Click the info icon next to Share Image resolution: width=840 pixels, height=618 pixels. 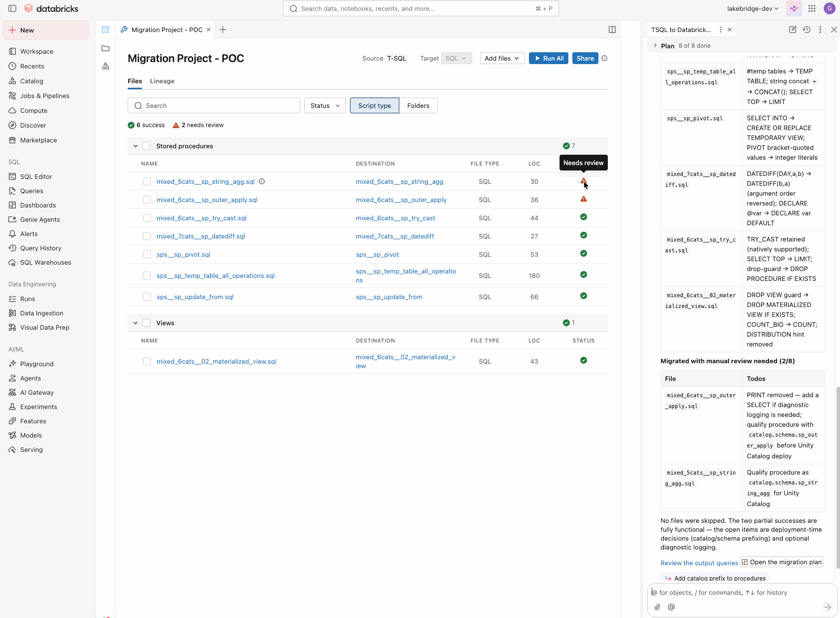(604, 58)
